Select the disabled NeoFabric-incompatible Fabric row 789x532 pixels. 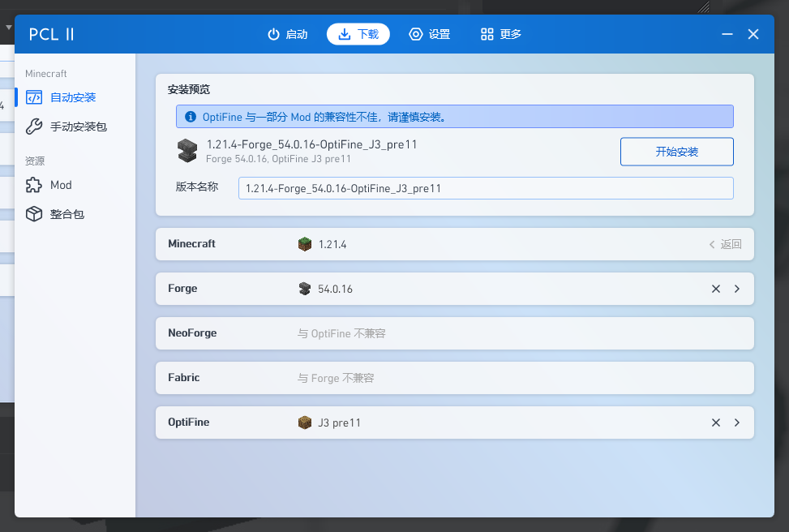tap(454, 378)
